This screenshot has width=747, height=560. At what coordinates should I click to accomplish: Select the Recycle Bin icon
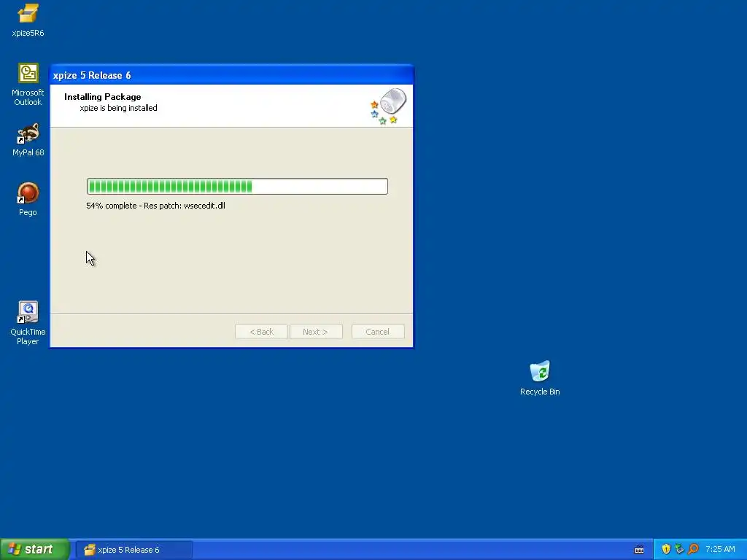click(540, 378)
